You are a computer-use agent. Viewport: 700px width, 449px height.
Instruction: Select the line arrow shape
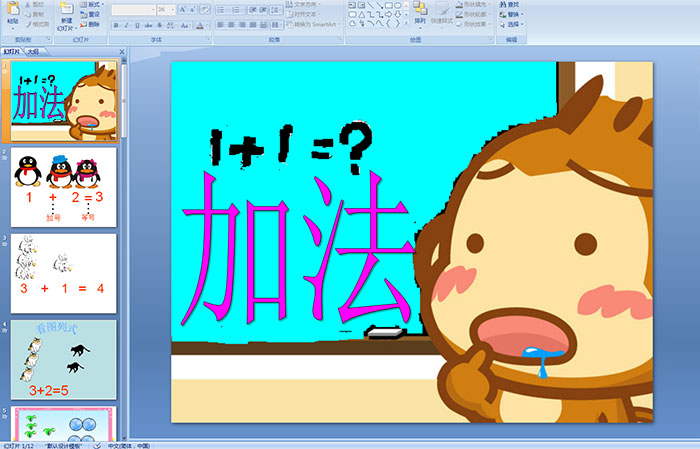coord(379,5)
